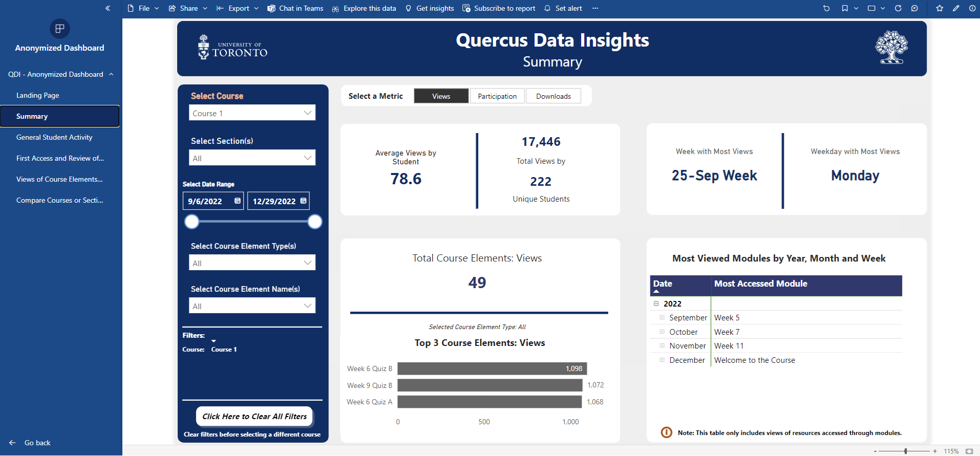
Task: Click the end date field 12/29/2022
Action: 279,201
